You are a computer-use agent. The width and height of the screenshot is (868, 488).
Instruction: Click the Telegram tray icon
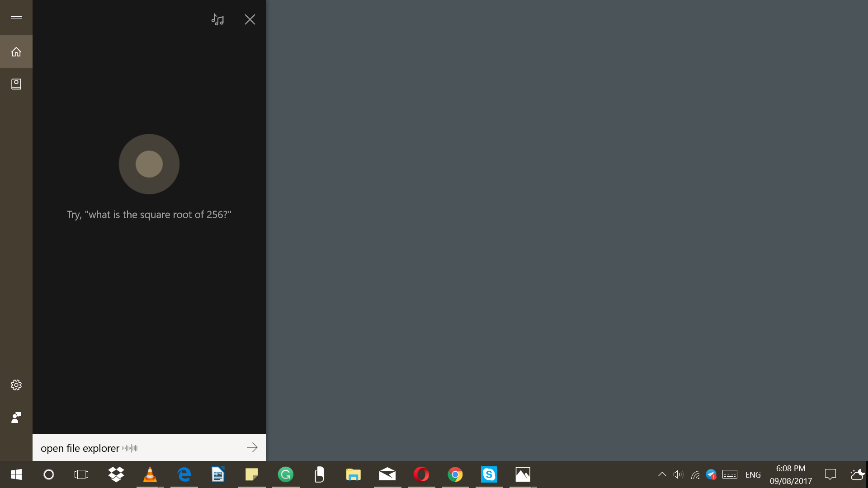tap(711, 474)
